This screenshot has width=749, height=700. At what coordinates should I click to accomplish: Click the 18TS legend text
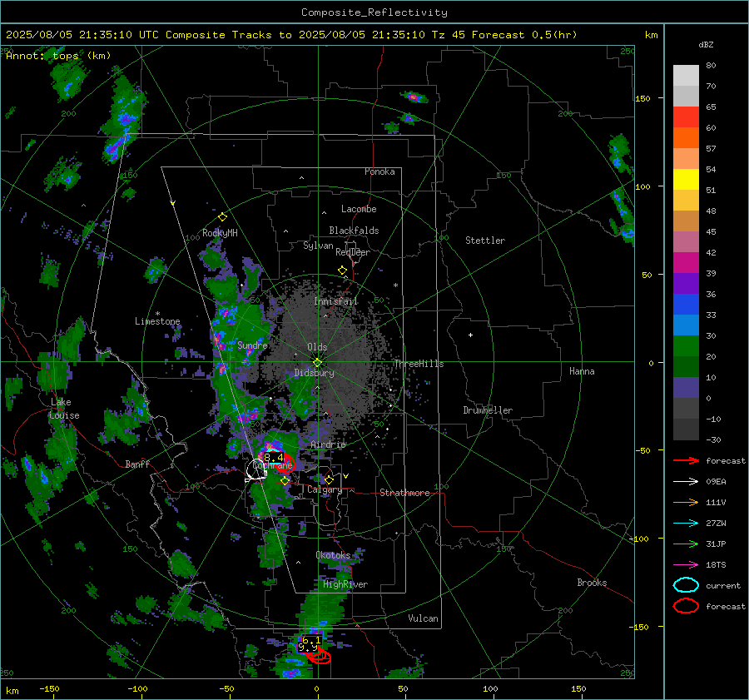tap(716, 565)
